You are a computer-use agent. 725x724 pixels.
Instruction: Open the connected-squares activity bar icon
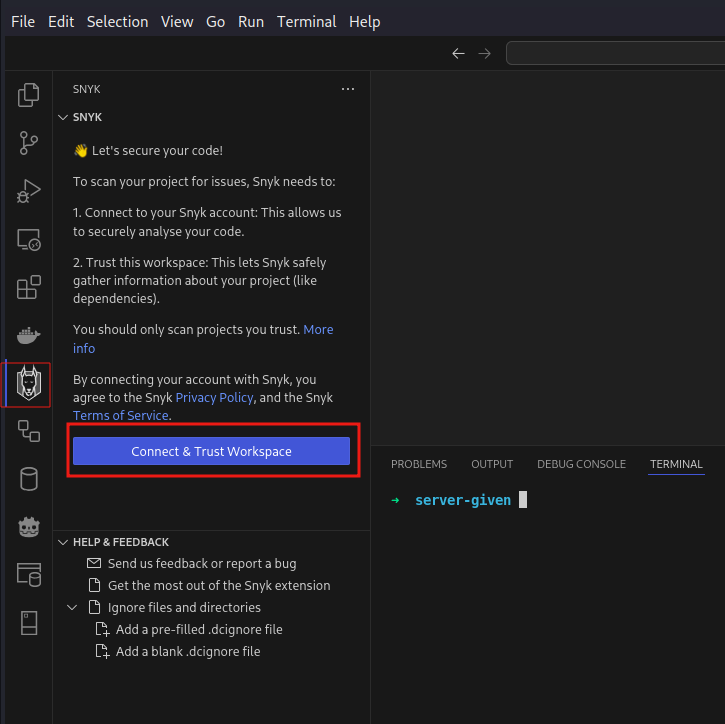point(29,431)
